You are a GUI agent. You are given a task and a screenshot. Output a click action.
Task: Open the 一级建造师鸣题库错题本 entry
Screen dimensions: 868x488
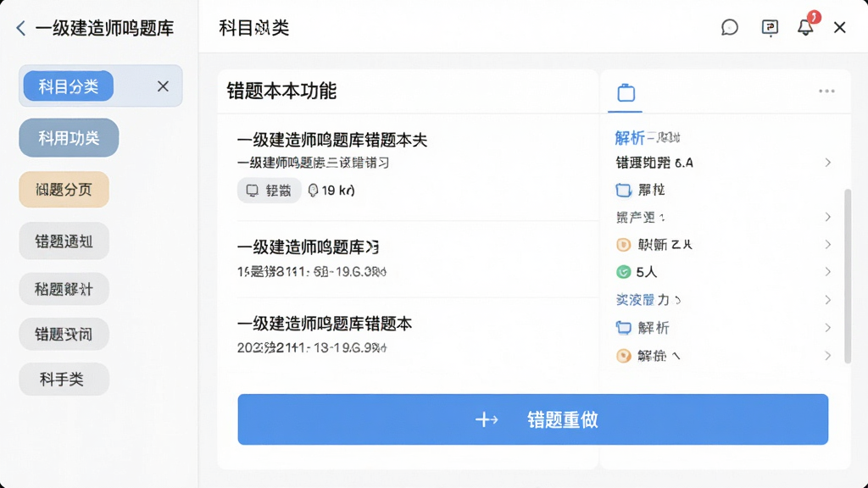click(325, 324)
